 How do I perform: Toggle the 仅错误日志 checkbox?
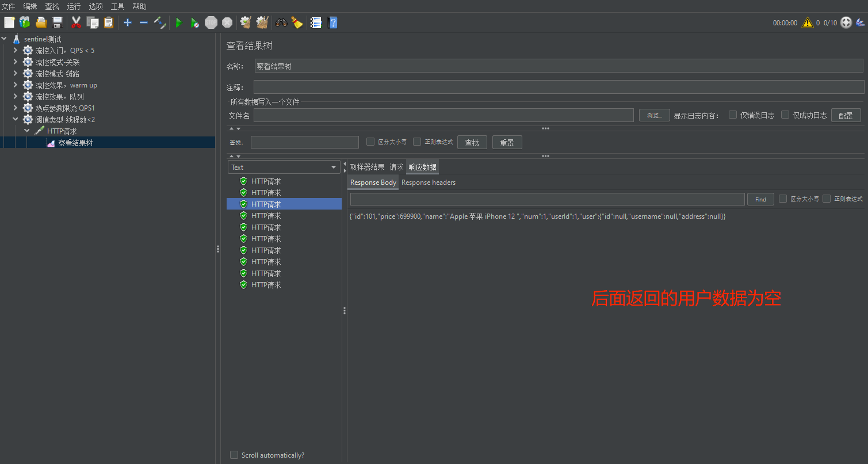733,115
